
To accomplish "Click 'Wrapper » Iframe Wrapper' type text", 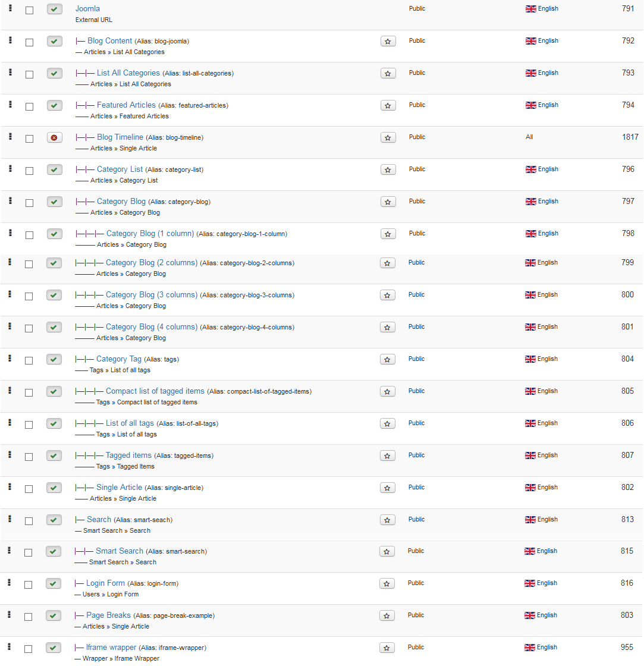I will (121, 658).
